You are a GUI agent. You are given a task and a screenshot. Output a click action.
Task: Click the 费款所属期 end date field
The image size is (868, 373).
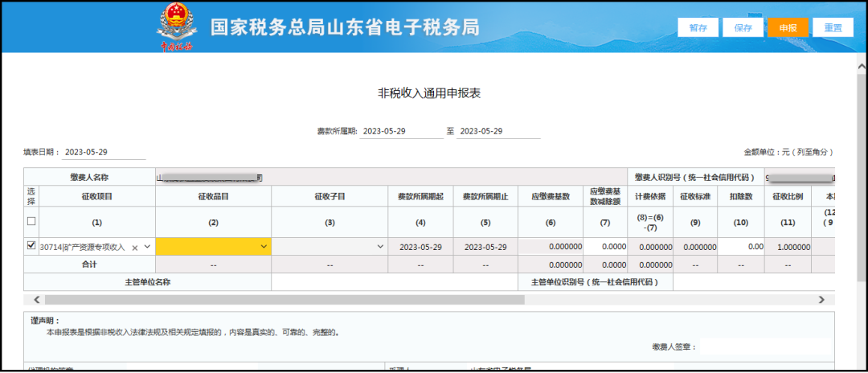point(498,132)
